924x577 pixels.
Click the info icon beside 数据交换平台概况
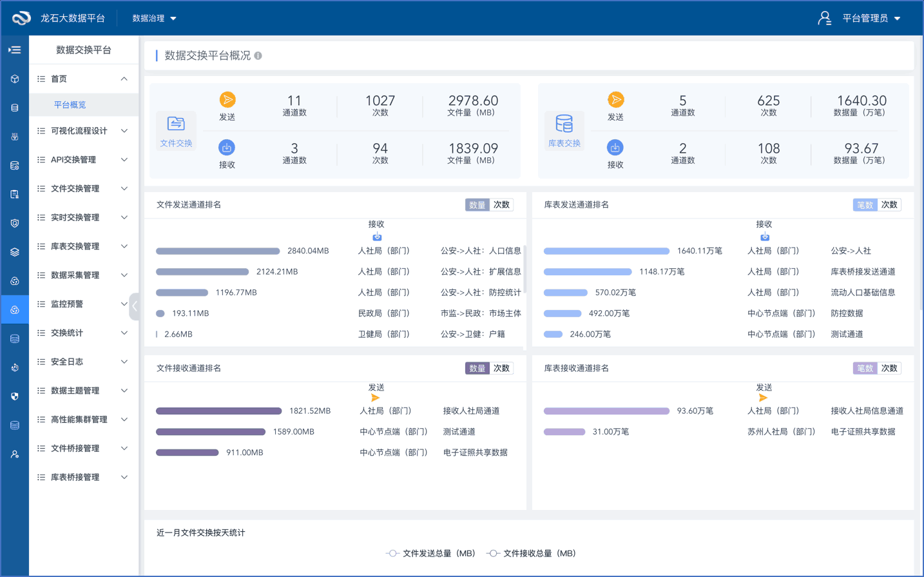click(258, 55)
